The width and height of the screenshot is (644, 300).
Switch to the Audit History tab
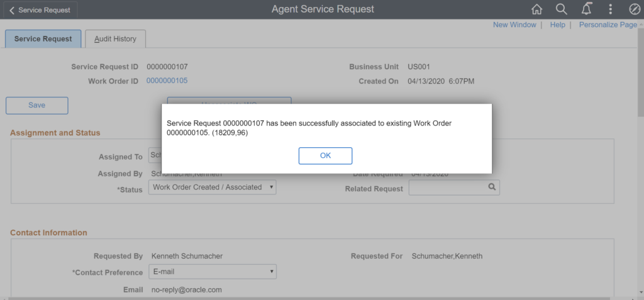(115, 39)
